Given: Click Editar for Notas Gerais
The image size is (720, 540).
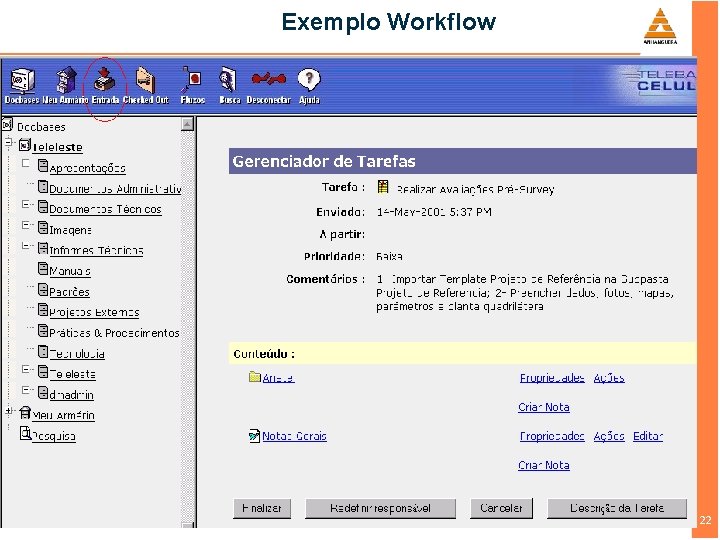Looking at the screenshot, I should [648, 436].
